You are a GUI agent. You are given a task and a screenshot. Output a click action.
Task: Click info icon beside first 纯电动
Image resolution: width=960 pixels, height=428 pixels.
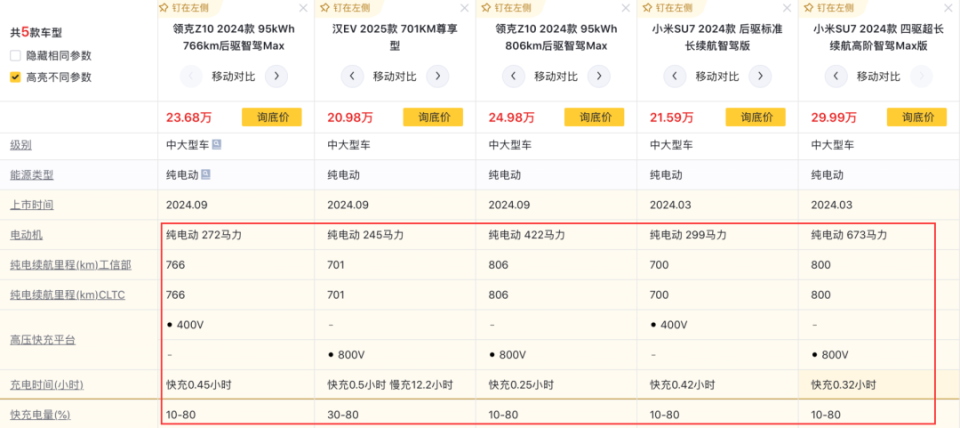click(x=206, y=174)
